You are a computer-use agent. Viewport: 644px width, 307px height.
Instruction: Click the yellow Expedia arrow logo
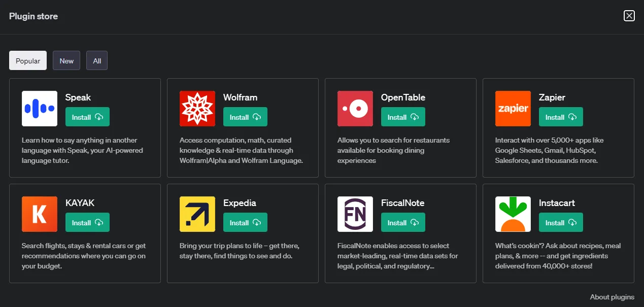(197, 214)
